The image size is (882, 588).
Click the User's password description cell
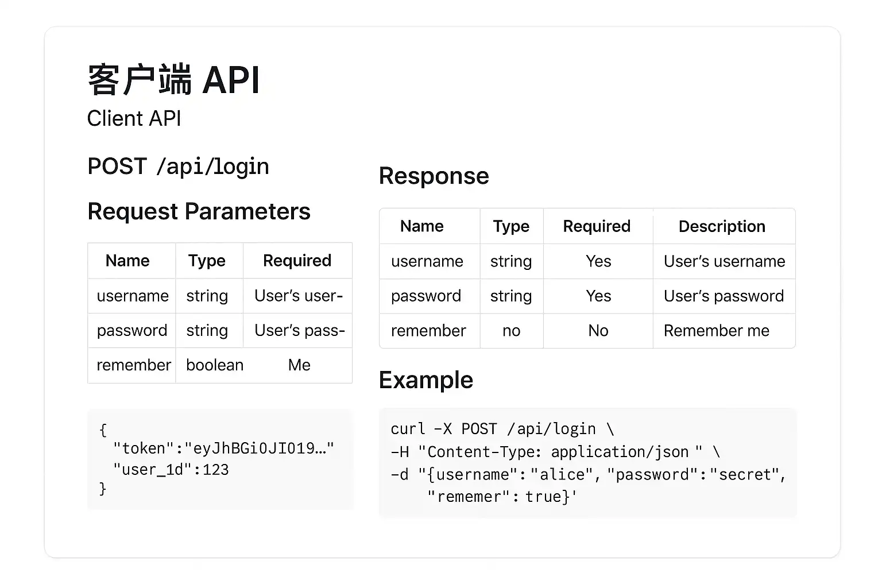click(x=724, y=296)
